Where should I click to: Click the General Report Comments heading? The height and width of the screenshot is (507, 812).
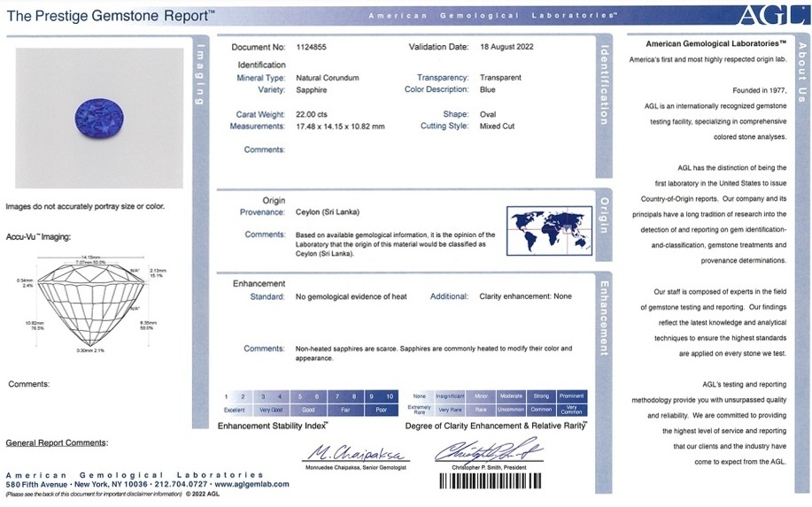[x=57, y=442]
